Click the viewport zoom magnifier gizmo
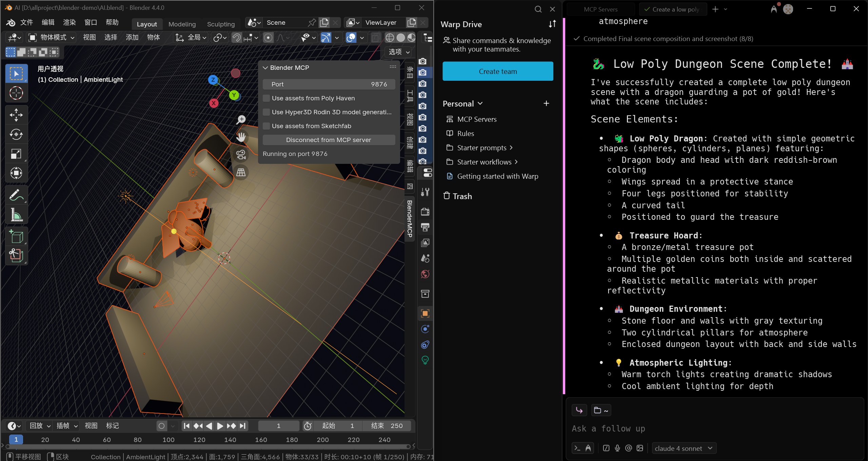 click(x=241, y=119)
